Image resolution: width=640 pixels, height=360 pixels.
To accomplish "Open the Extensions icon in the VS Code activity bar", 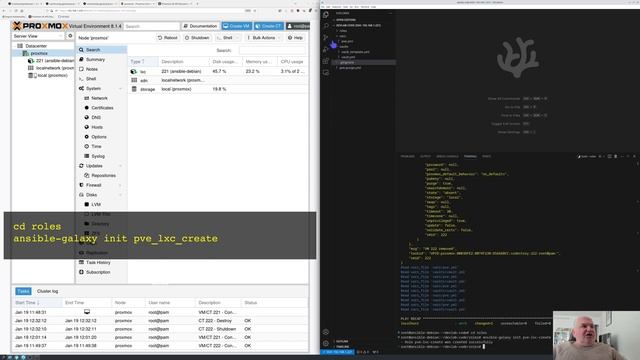I will pos(326,61).
